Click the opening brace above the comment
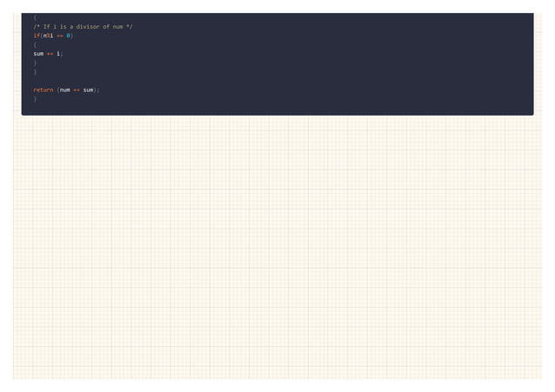The image size is (555, 392). click(35, 17)
